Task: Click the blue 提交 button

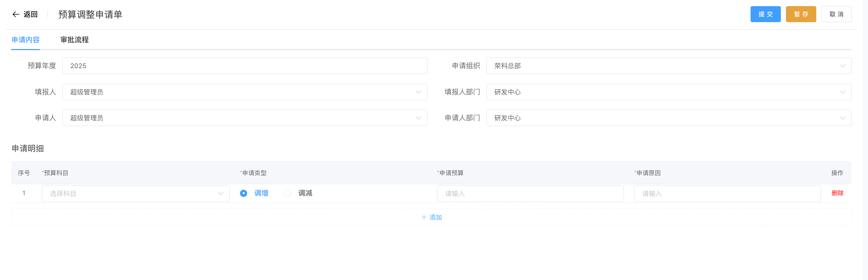Action: coord(765,14)
